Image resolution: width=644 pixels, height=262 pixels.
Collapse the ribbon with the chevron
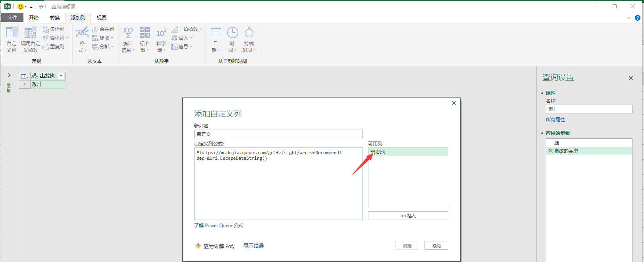[x=629, y=18]
